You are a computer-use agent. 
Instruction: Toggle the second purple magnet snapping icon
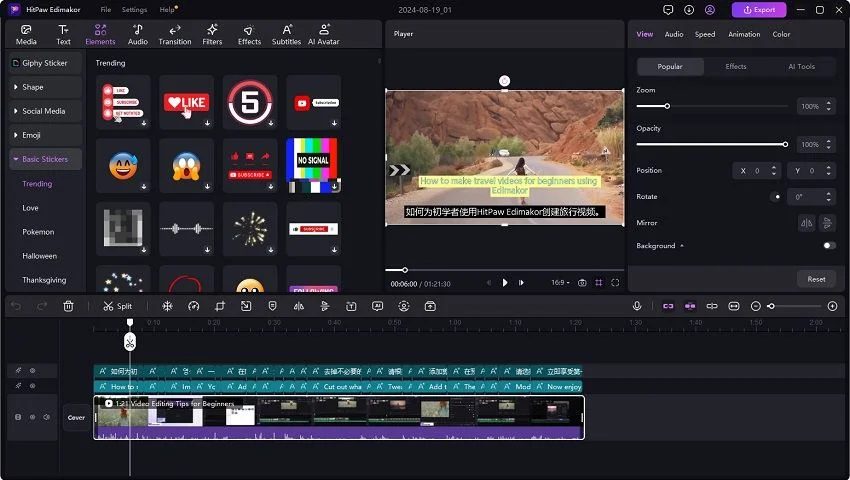(x=690, y=306)
